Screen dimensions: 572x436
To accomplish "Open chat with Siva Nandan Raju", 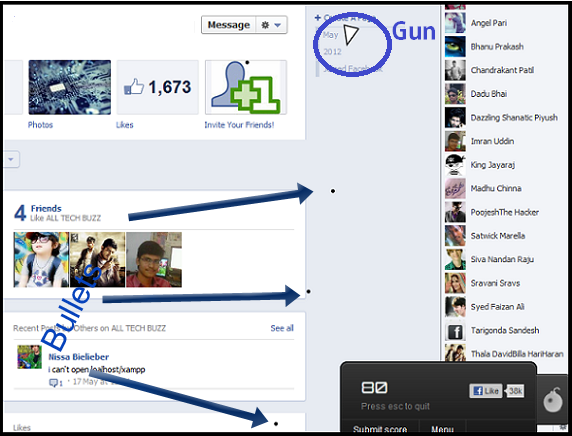I will tap(502, 259).
